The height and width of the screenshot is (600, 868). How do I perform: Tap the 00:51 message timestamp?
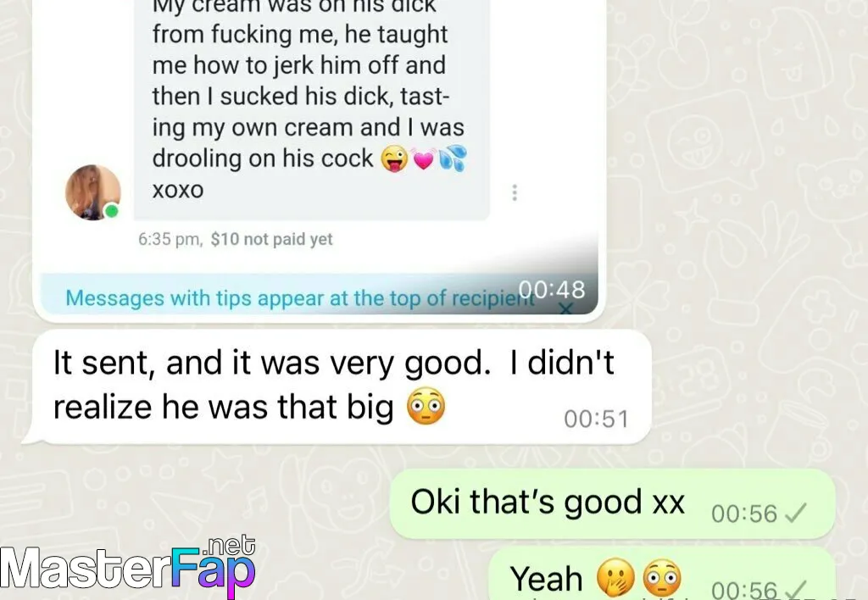pos(596,419)
